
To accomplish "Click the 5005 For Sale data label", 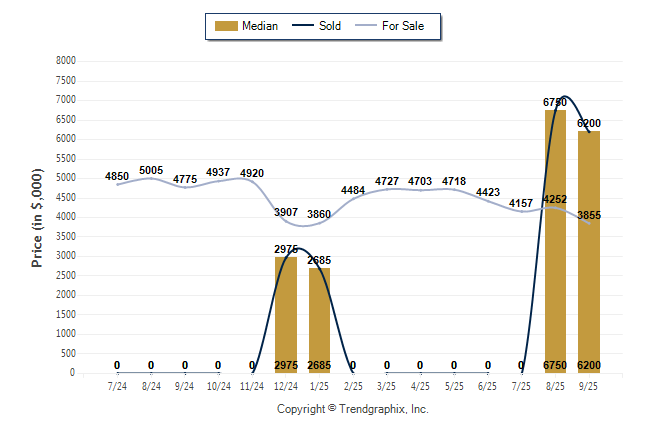I will (151, 170).
